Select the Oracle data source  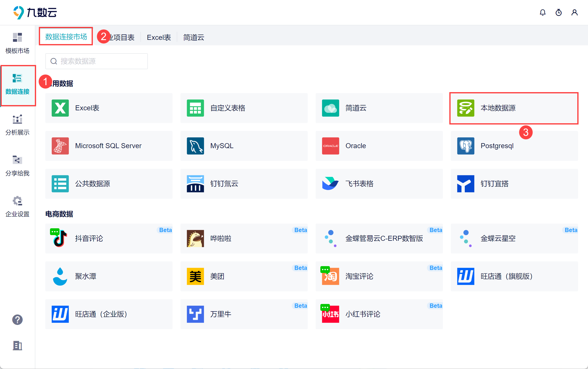click(x=379, y=146)
